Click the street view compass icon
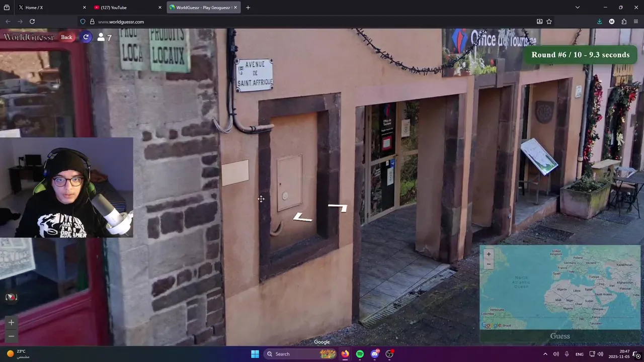 [11, 297]
